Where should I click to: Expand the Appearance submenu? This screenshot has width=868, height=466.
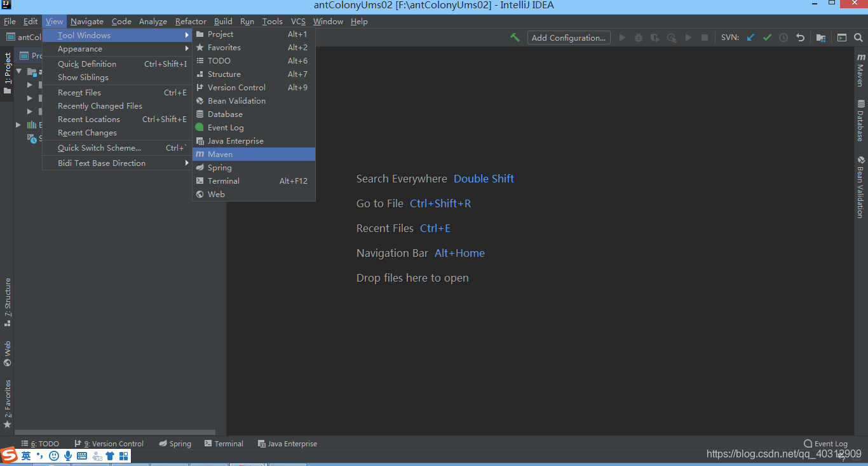[x=118, y=49]
